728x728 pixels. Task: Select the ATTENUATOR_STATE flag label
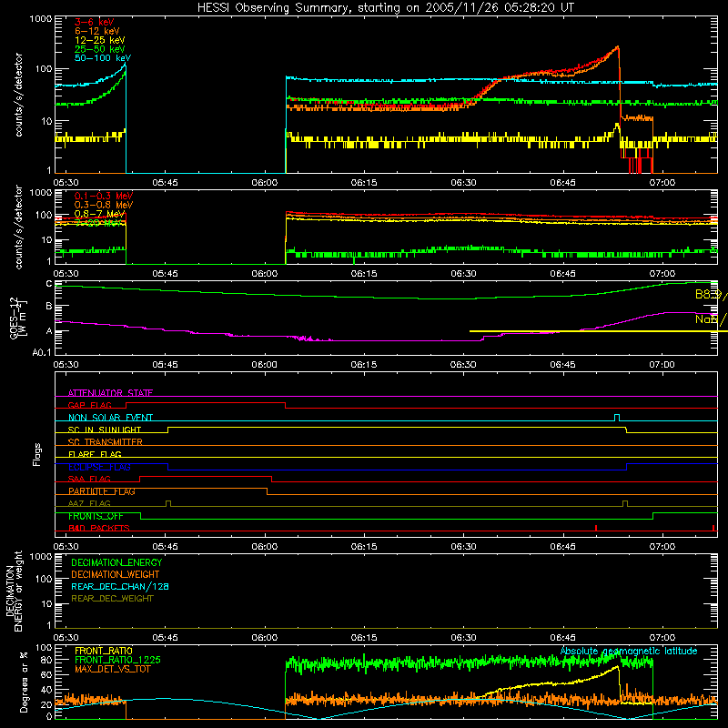click(110, 393)
